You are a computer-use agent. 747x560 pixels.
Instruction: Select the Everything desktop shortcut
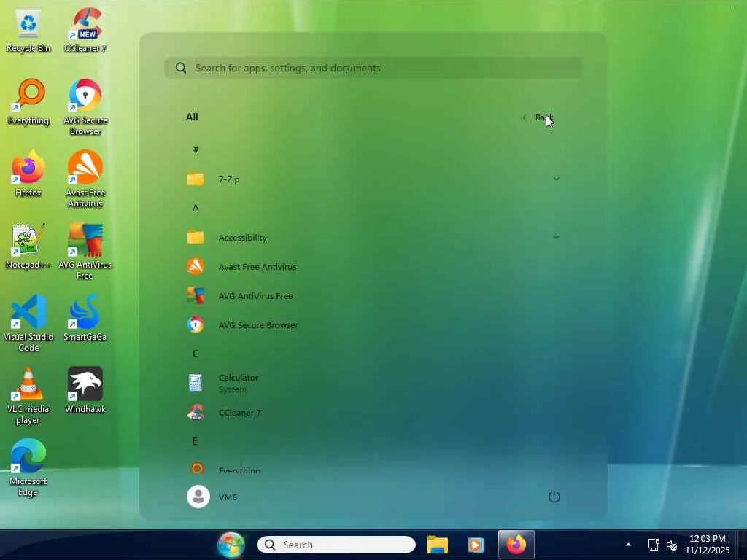click(x=28, y=102)
